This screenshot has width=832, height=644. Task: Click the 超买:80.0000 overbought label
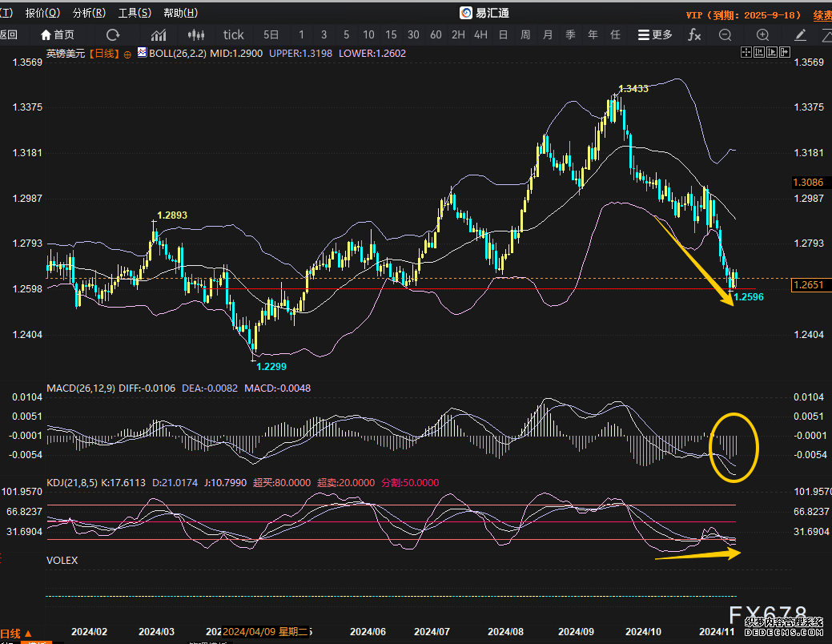(282, 483)
